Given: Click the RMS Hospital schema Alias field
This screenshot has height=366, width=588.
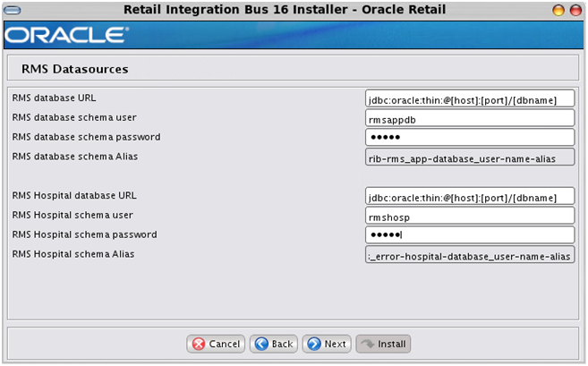Looking at the screenshot, I should click(470, 254).
